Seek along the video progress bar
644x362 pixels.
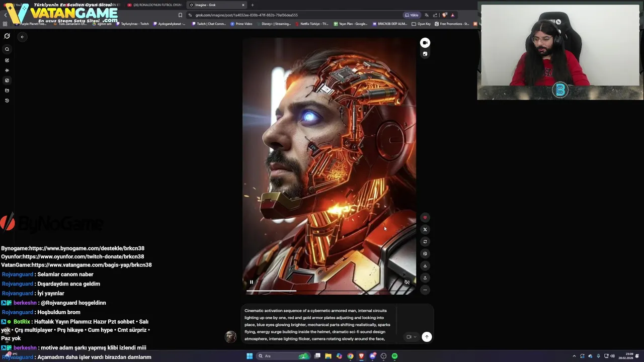(x=329, y=291)
